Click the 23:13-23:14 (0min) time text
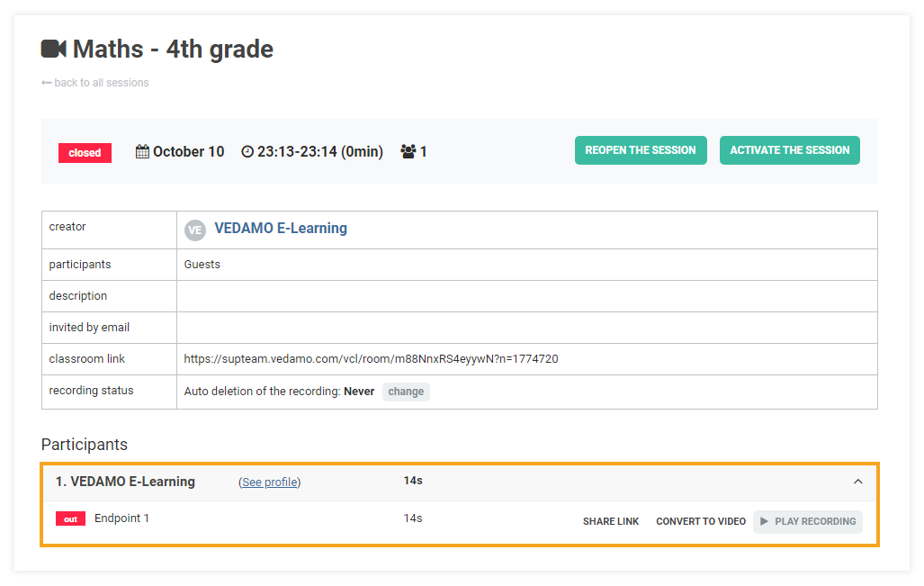Screen dimensions: 924x586 tap(320, 151)
